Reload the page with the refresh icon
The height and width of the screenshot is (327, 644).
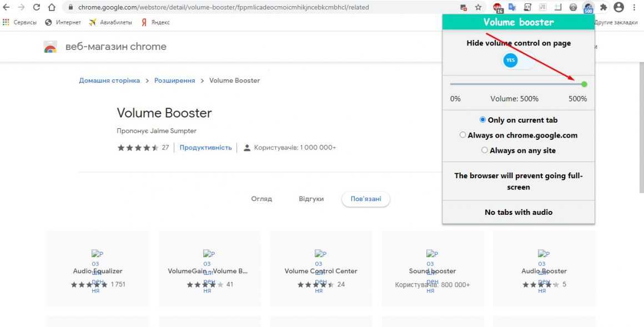37,7
